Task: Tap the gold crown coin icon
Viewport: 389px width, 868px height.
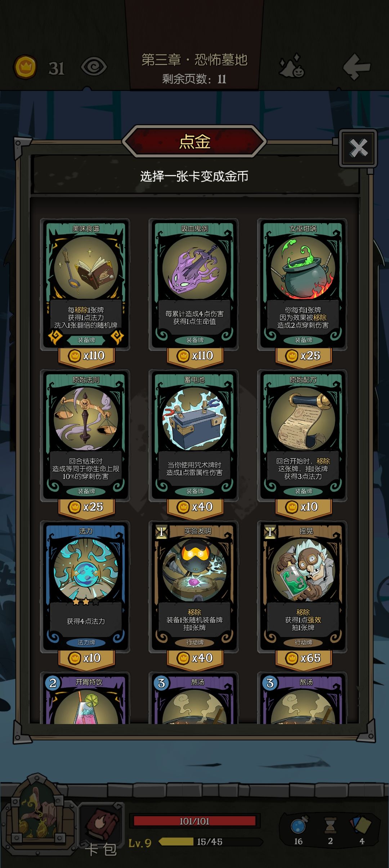Action: 25,67
